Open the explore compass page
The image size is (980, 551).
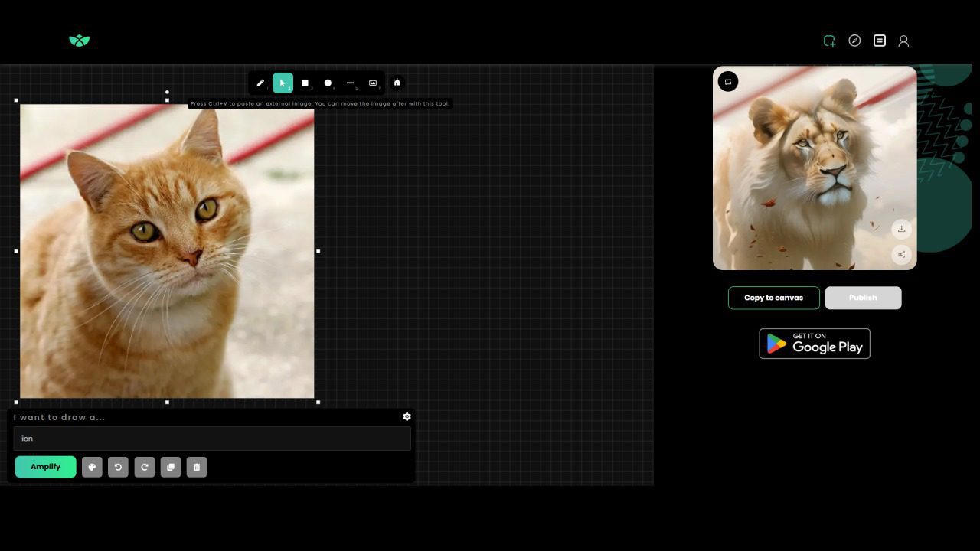coord(854,41)
